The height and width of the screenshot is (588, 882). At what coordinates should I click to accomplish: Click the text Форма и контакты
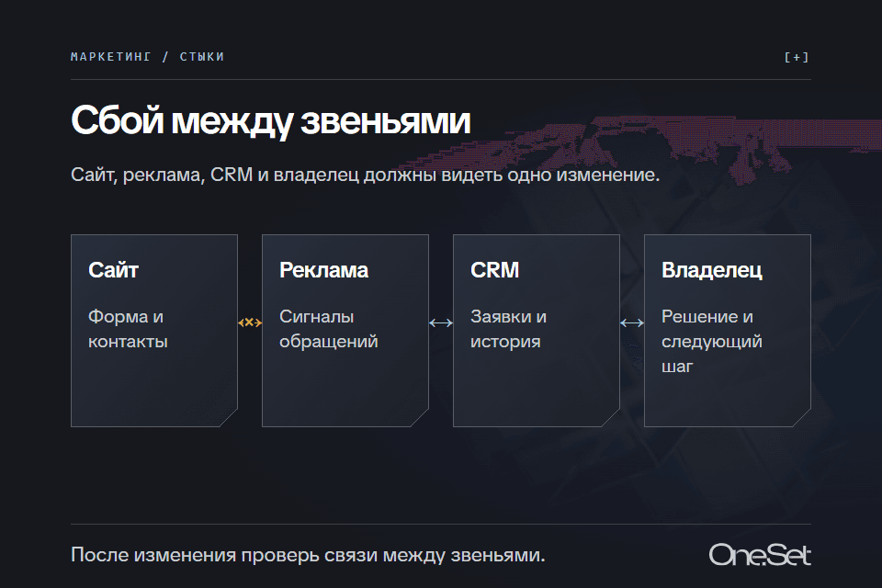point(128,329)
